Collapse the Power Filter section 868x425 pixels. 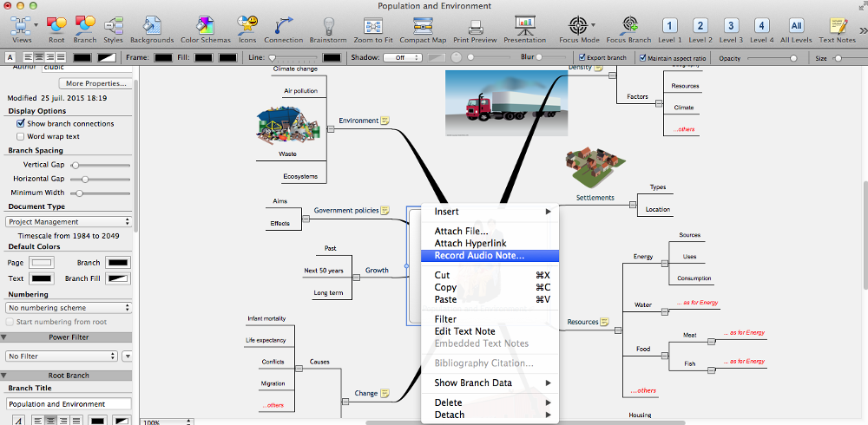(3, 337)
